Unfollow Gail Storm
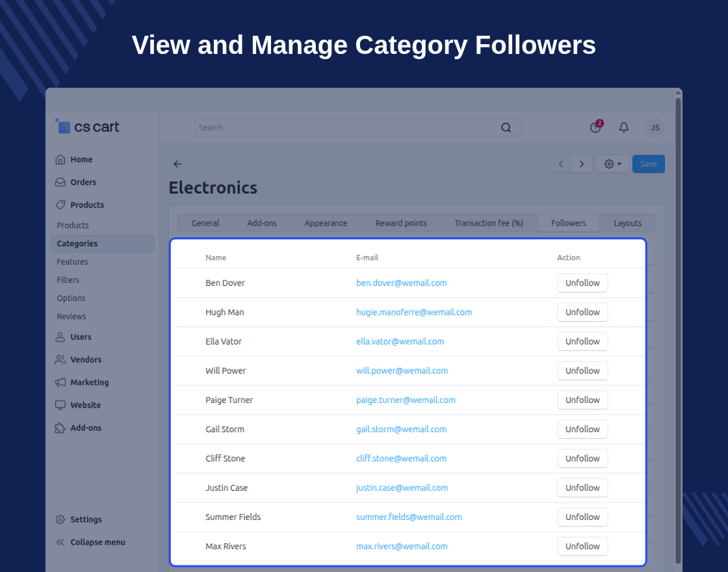This screenshot has height=572, width=728. pyautogui.click(x=582, y=429)
